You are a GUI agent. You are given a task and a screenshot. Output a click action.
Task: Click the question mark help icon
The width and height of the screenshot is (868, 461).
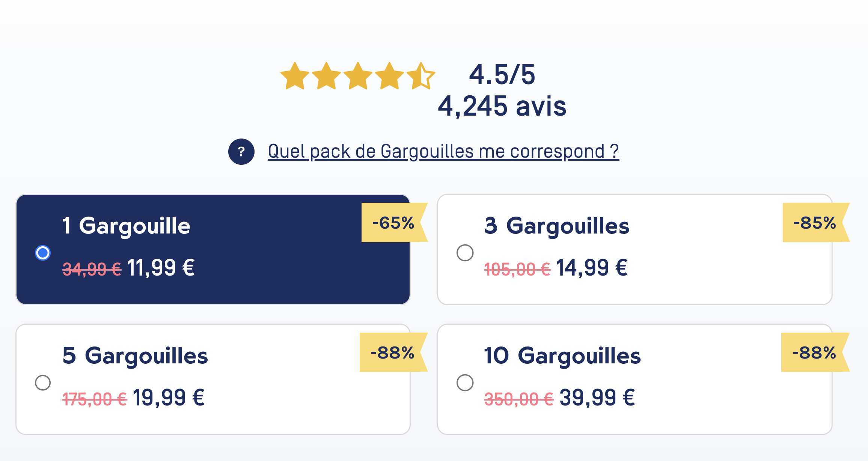tap(241, 152)
